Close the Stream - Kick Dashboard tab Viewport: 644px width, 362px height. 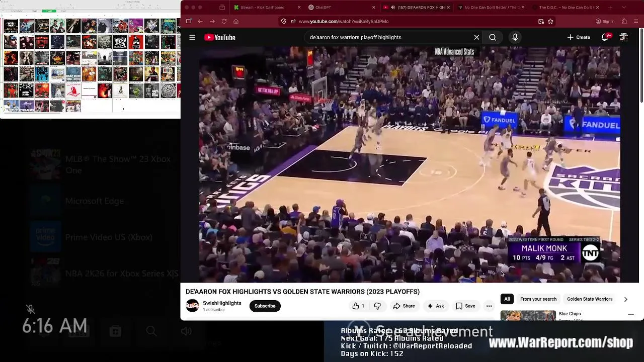pyautogui.click(x=299, y=8)
